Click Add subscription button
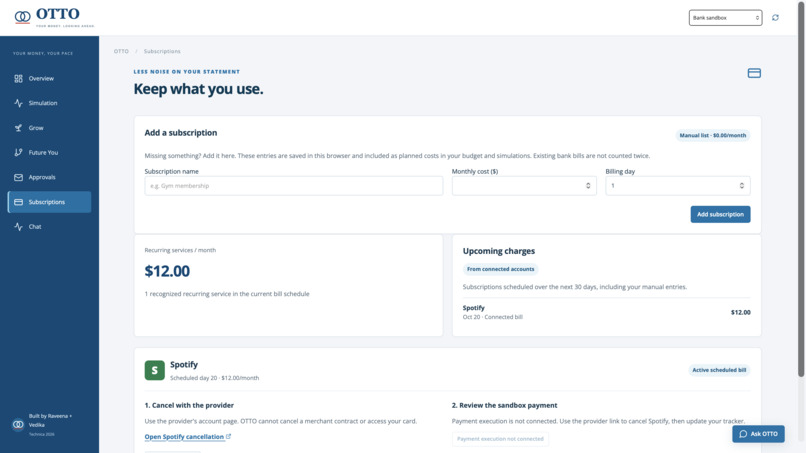806x453 pixels. pyautogui.click(x=720, y=214)
